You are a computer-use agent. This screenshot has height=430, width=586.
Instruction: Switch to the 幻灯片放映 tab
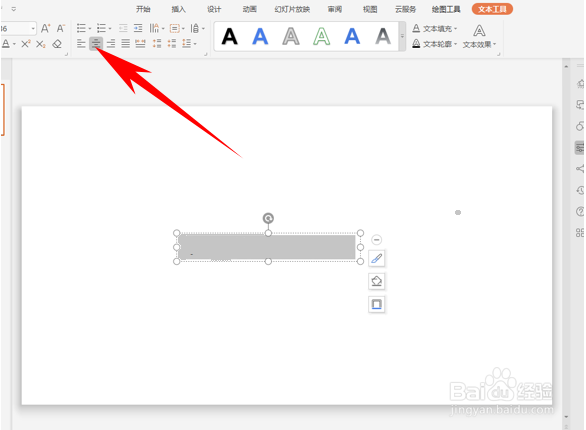(292, 9)
